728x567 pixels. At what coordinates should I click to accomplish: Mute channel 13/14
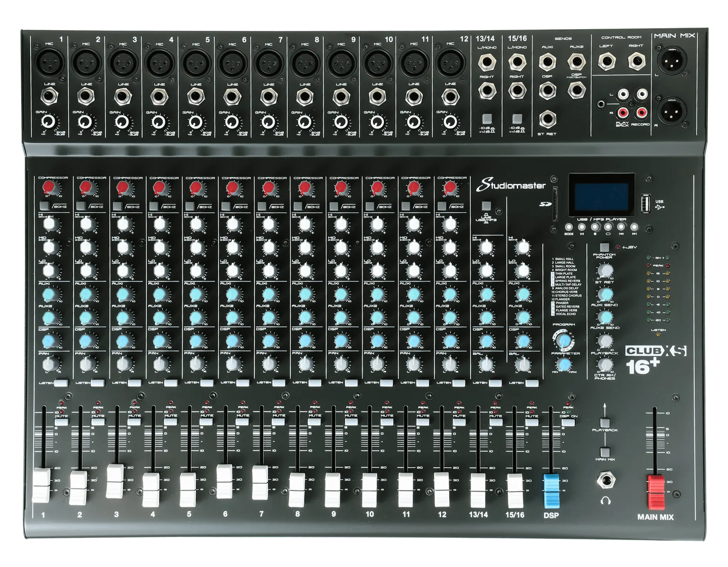(495, 423)
